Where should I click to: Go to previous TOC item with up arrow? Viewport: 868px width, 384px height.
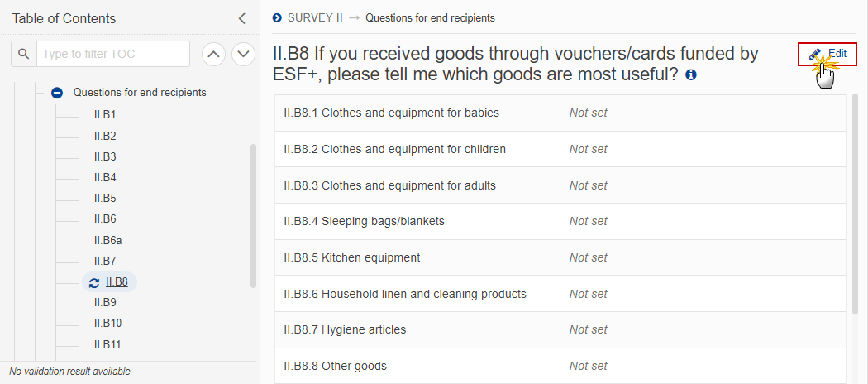[213, 54]
